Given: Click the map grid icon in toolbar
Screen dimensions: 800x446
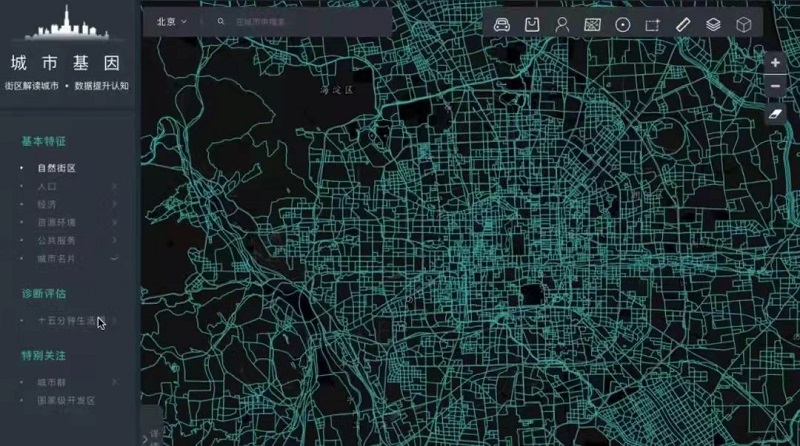Looking at the screenshot, I should 592,24.
